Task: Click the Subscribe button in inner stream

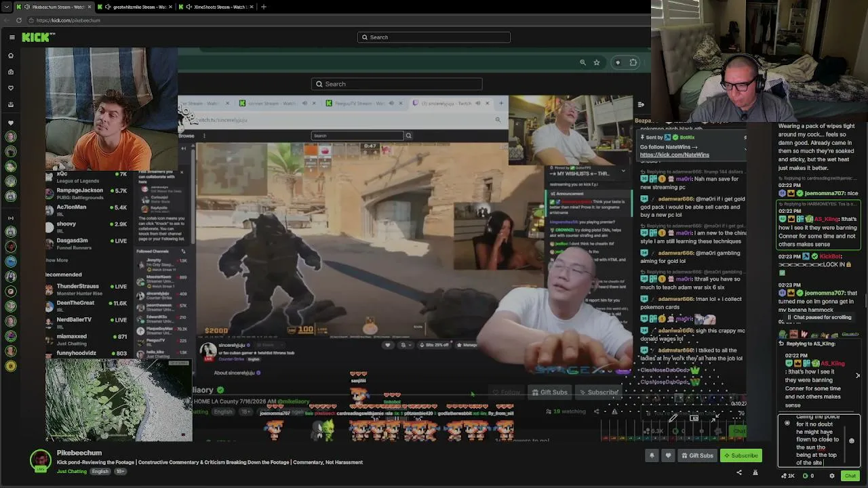Action: click(x=599, y=392)
